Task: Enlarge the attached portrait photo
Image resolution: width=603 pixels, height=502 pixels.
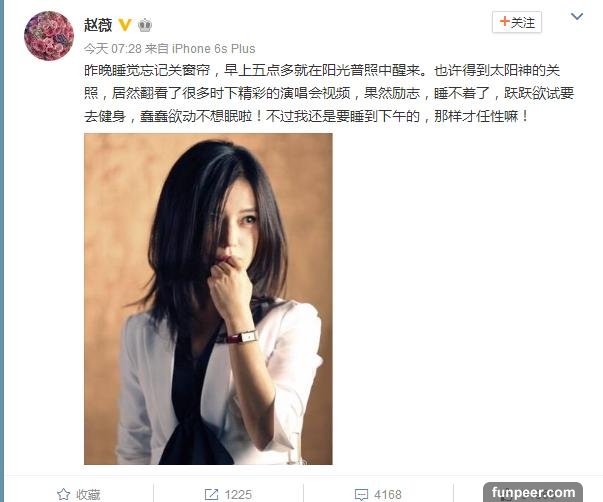Action: click(208, 299)
